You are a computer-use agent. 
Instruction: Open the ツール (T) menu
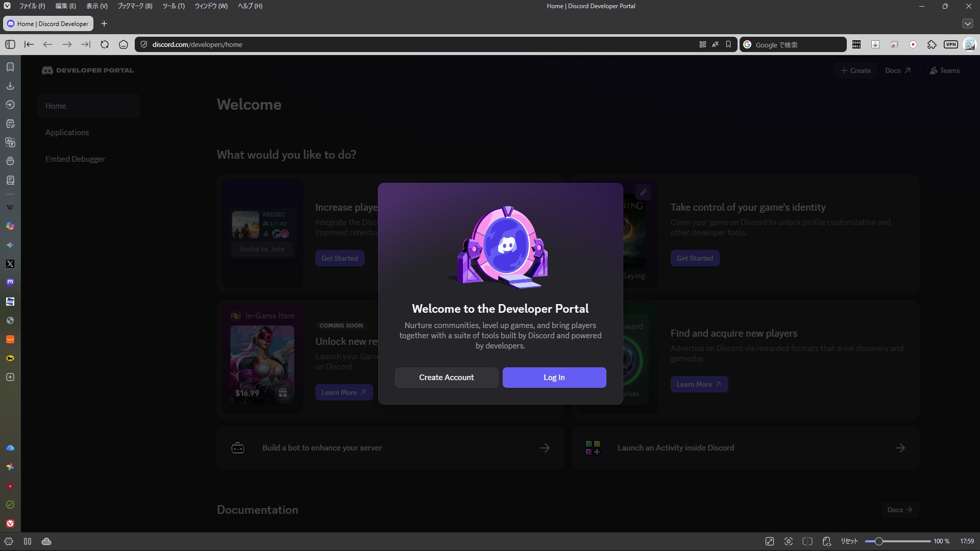pyautogui.click(x=174, y=6)
